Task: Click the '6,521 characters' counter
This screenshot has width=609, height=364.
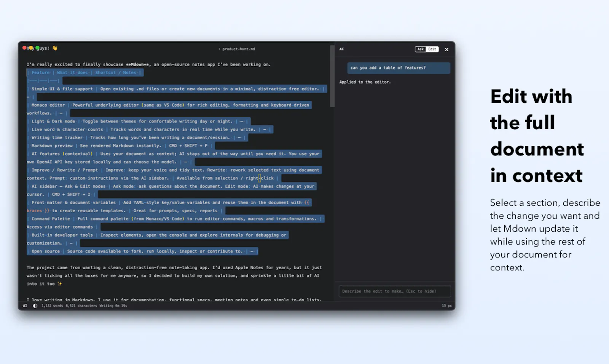Action: [81, 306]
